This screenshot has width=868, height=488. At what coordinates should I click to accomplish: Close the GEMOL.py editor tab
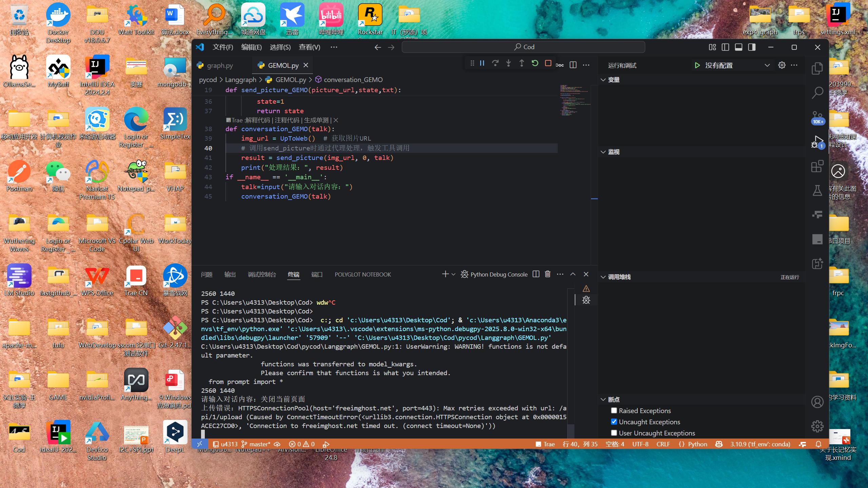click(x=306, y=65)
